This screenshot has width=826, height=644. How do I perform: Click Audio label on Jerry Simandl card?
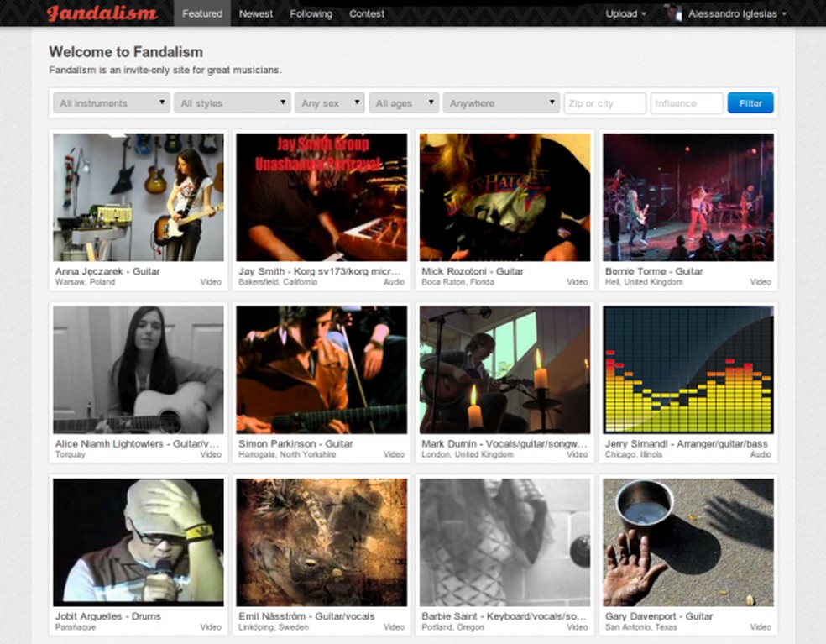point(761,455)
